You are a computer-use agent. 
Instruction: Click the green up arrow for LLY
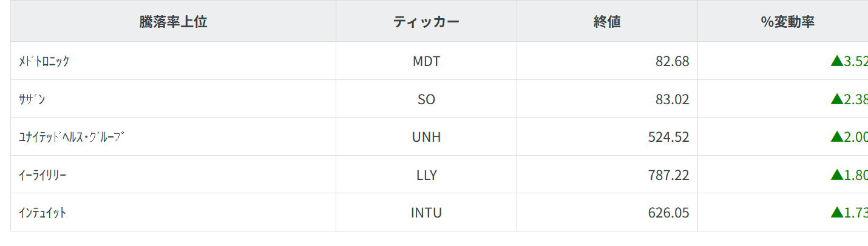coord(837,175)
